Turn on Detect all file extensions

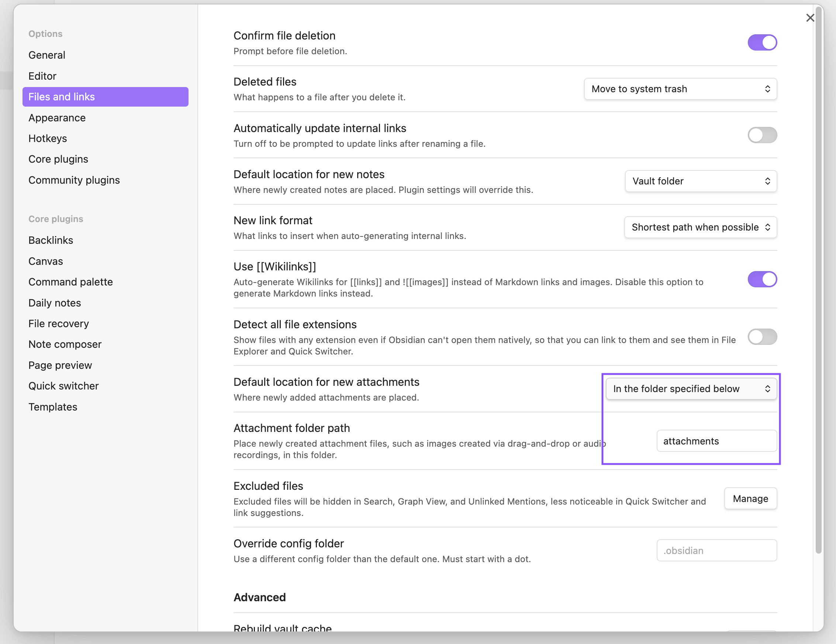pyautogui.click(x=762, y=337)
